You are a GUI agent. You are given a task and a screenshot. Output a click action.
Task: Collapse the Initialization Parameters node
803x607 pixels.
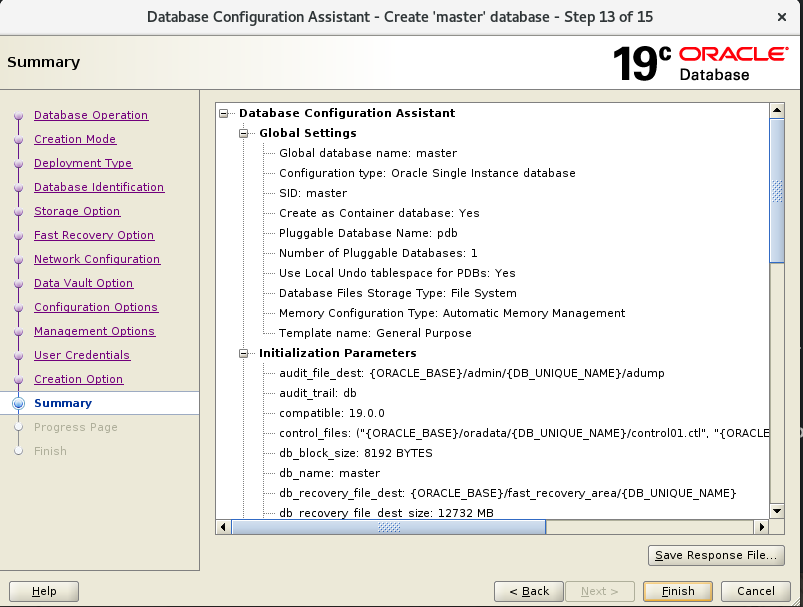(x=244, y=353)
